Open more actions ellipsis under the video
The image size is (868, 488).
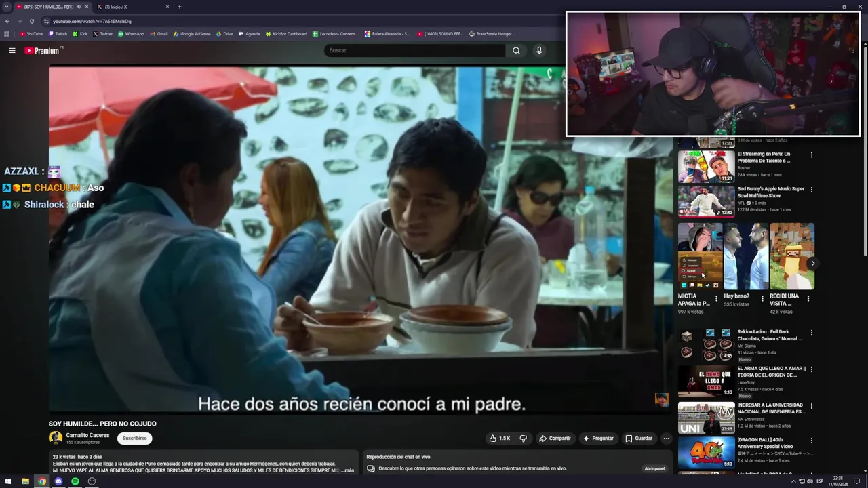[x=666, y=439]
